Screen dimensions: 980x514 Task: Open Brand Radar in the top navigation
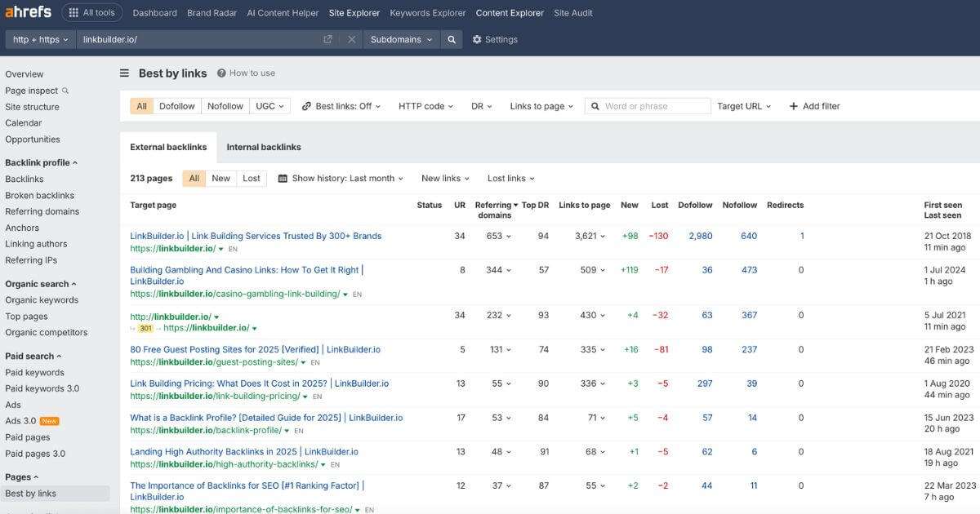pyautogui.click(x=212, y=13)
